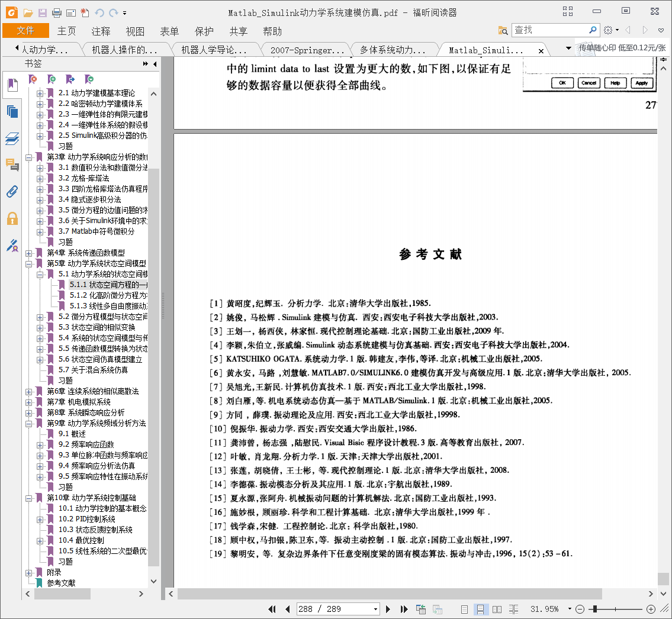Click the document horizontal scrollbar
Image resolution: width=672 pixels, height=619 pixels.
tap(390, 594)
